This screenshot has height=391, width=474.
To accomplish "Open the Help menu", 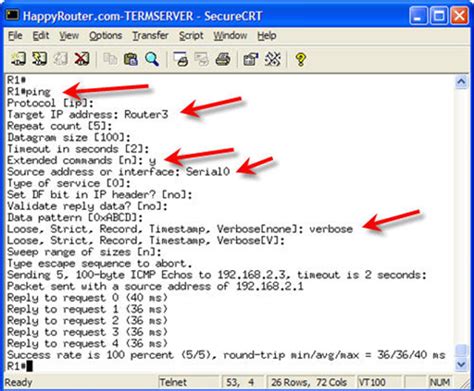I will (267, 36).
